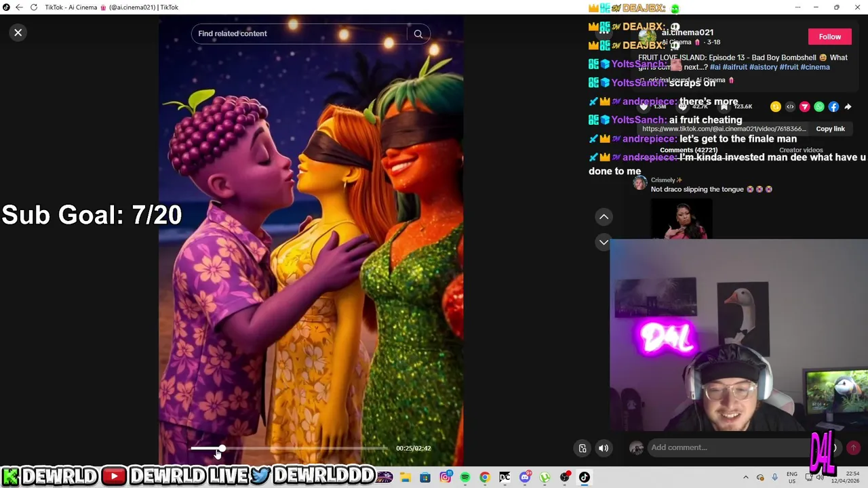The width and height of the screenshot is (868, 488).
Task: Open Microsoft Store from taskbar
Action: (425, 477)
